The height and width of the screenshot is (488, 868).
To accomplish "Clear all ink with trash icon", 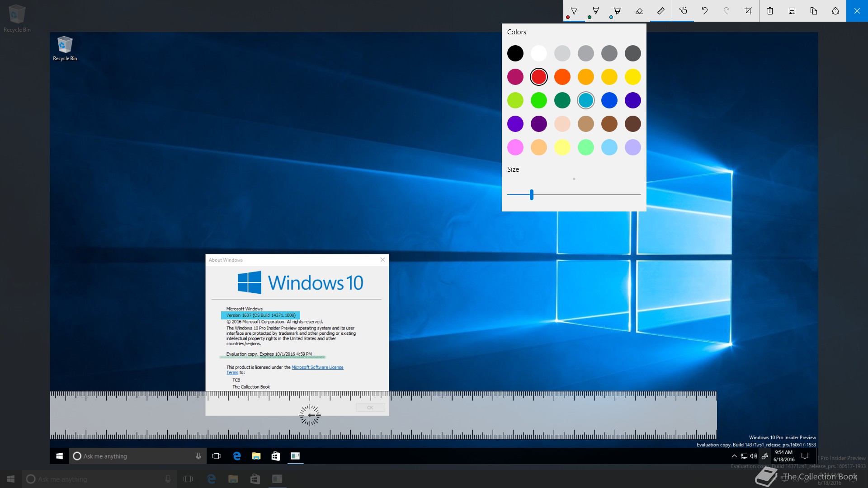I will (x=770, y=11).
